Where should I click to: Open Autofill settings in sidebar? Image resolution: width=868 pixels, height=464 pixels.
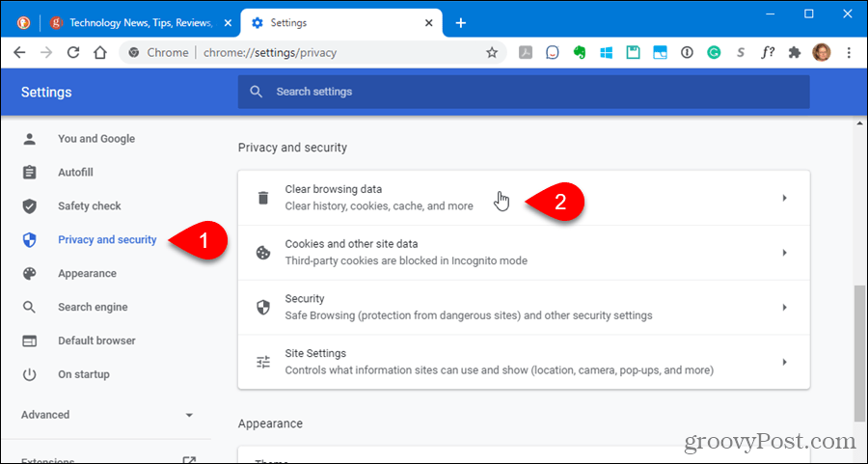tap(75, 173)
